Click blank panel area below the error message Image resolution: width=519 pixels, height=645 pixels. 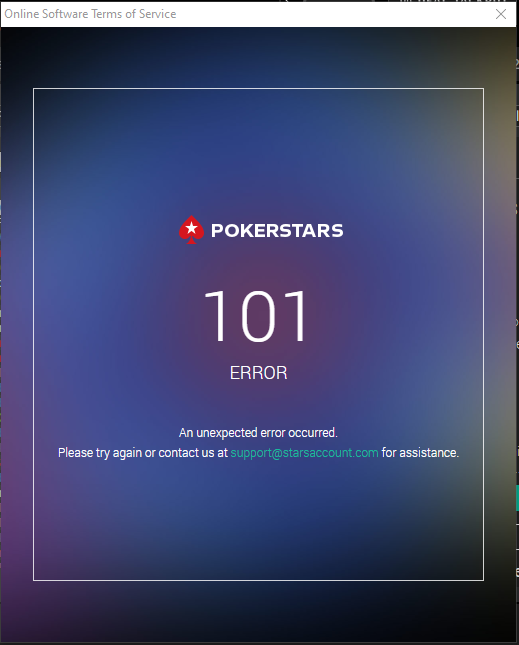point(258,520)
